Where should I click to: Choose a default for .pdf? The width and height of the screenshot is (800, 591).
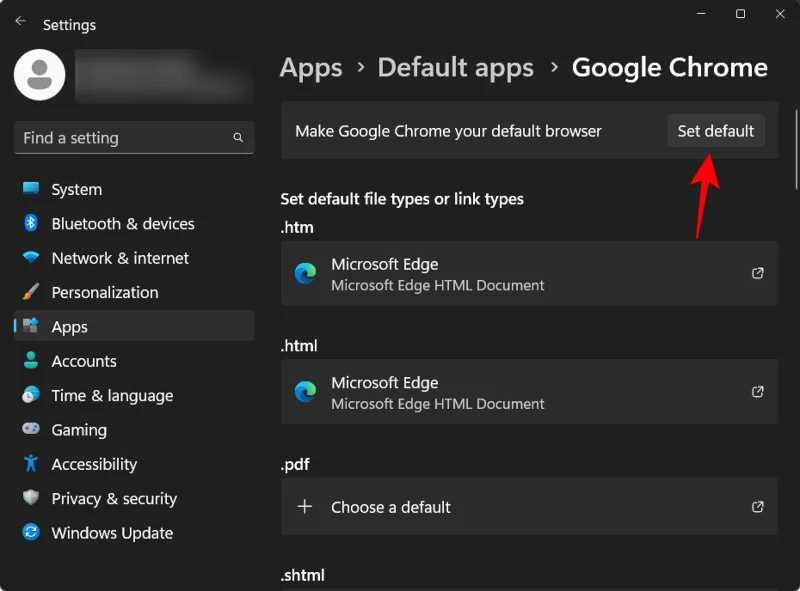point(529,507)
